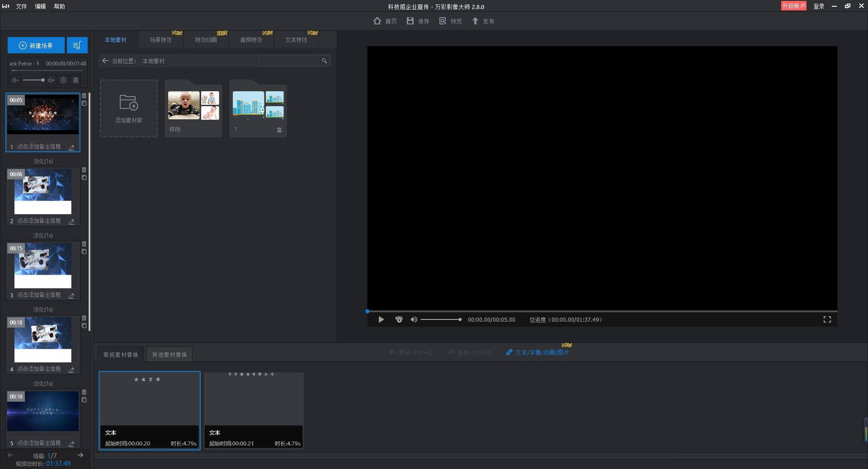
Task: Open the material folder named 1
Action: pyautogui.click(x=258, y=108)
